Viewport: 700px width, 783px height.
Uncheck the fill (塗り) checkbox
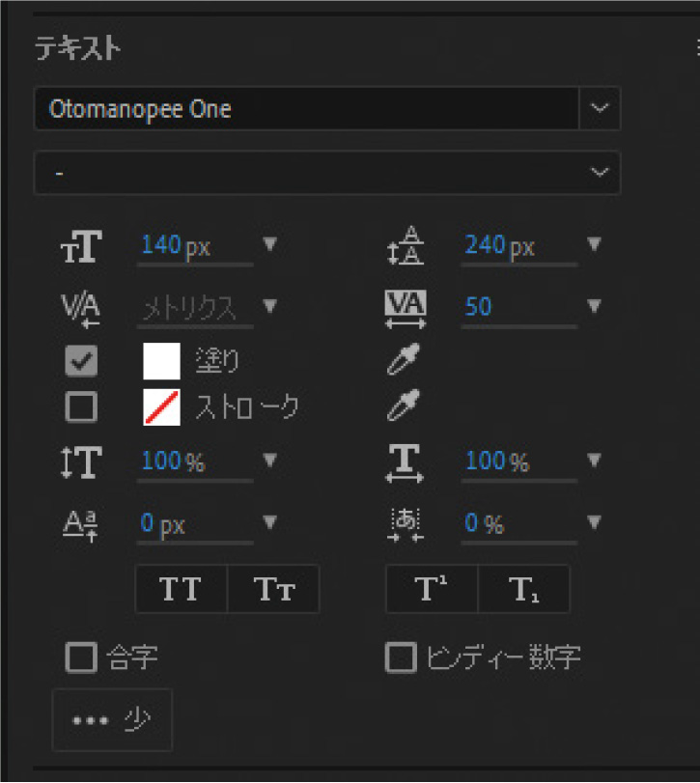81,361
